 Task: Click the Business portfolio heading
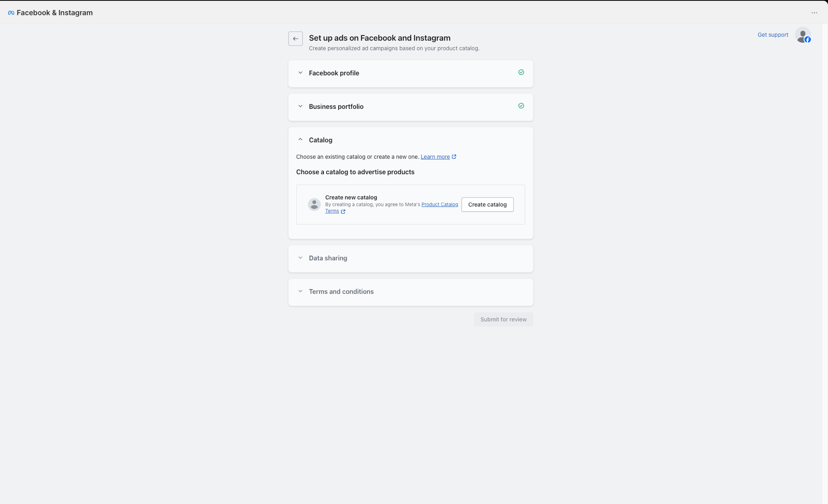[336, 107]
